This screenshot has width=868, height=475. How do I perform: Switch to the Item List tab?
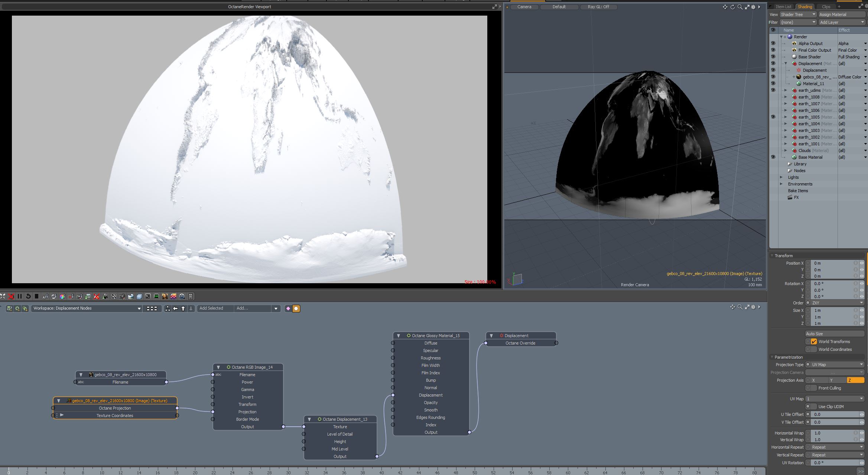[x=783, y=7]
